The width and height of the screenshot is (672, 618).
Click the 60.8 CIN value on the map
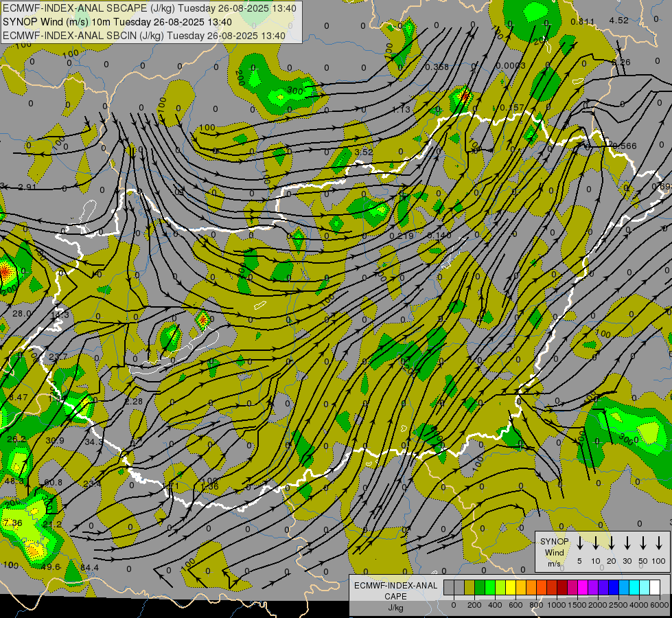tap(53, 483)
